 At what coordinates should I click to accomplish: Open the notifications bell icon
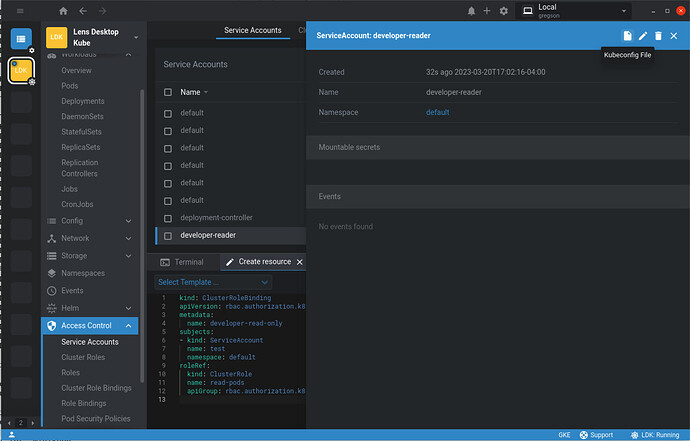click(472, 11)
